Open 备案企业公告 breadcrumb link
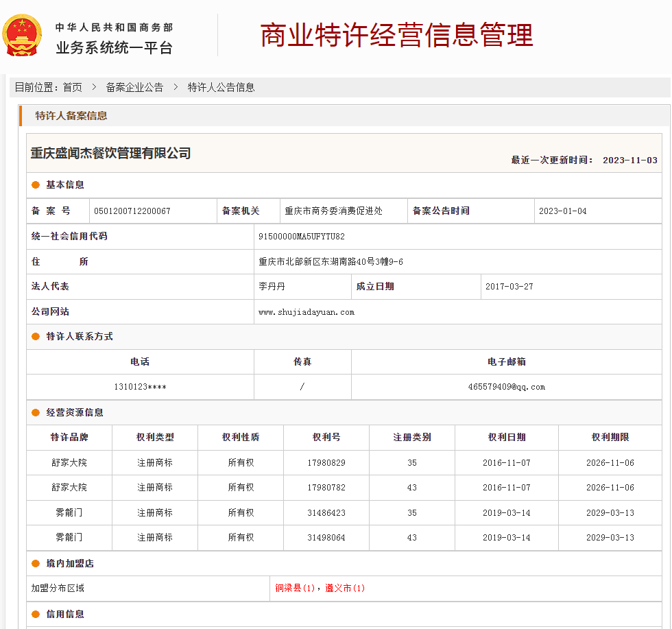 point(134,88)
